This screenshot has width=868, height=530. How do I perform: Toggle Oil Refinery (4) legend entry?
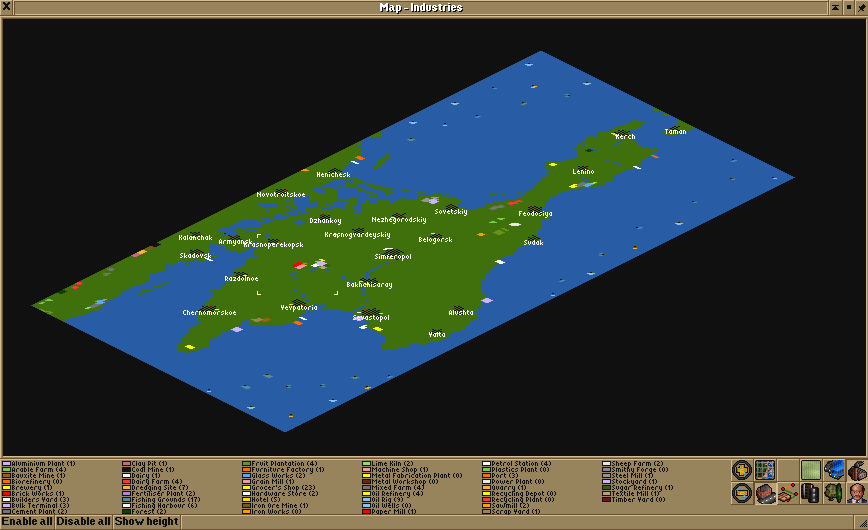pos(393,493)
